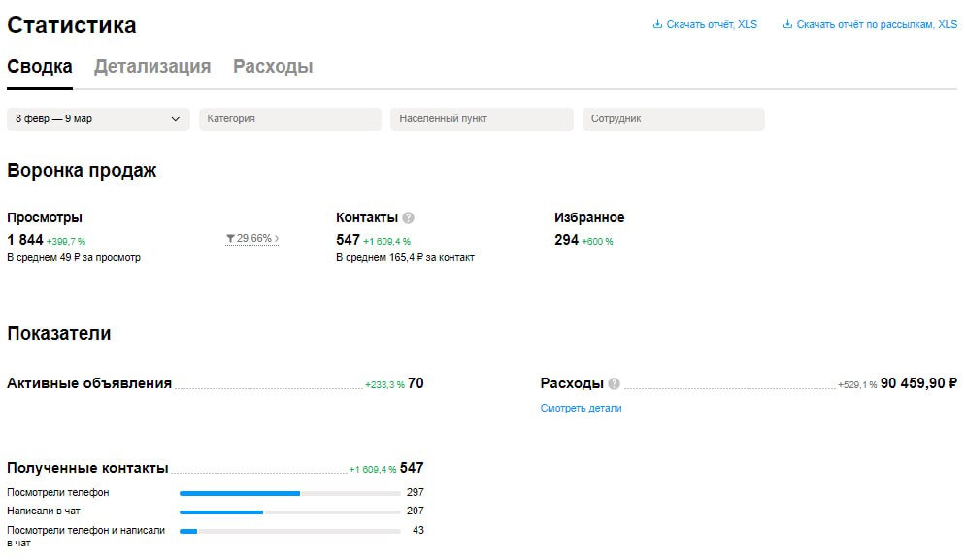Click the download icon beside "Скачать отчёт, XLS"
Screen dimensions: 966x560
click(x=657, y=25)
